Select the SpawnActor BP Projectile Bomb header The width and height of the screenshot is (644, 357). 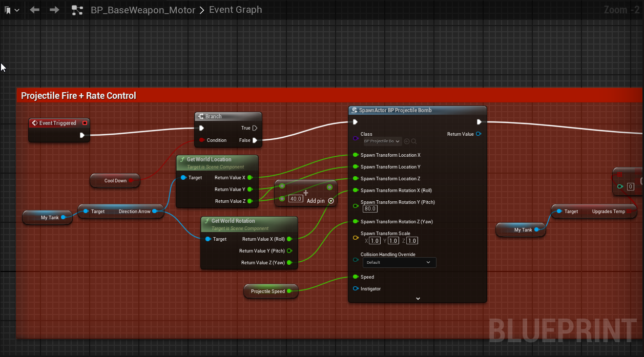tap(417, 110)
